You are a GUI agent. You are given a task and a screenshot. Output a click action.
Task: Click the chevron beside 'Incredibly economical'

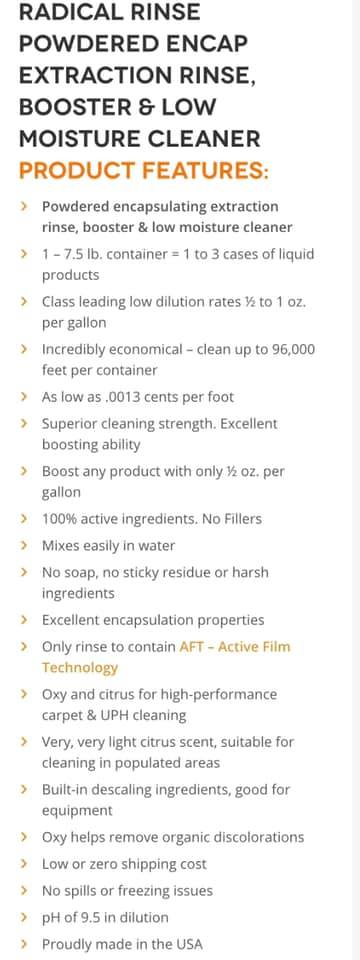tap(24, 349)
